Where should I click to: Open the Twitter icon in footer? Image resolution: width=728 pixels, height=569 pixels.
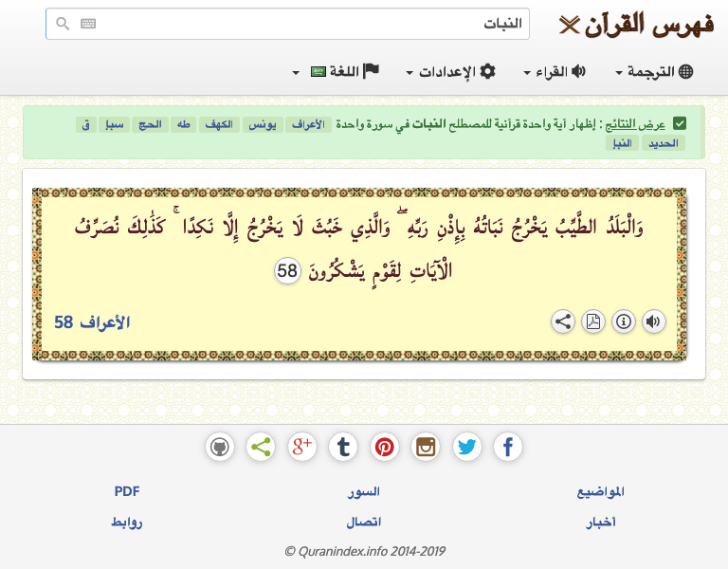point(467,447)
